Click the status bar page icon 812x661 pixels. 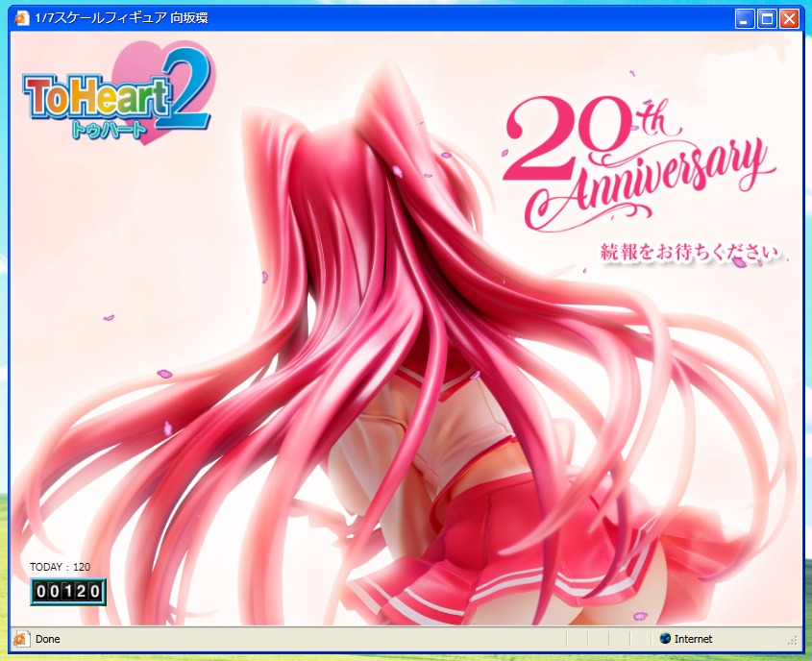(x=21, y=639)
